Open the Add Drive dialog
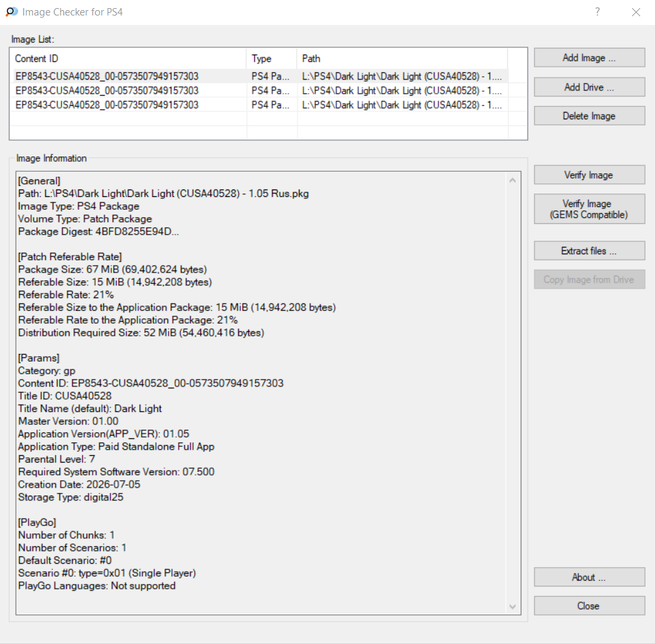 590,87
